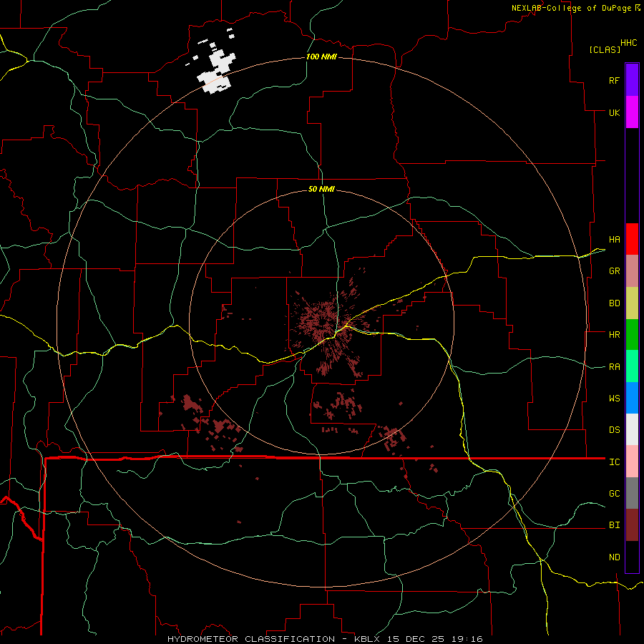Select the 'BD' legend label

point(614,303)
